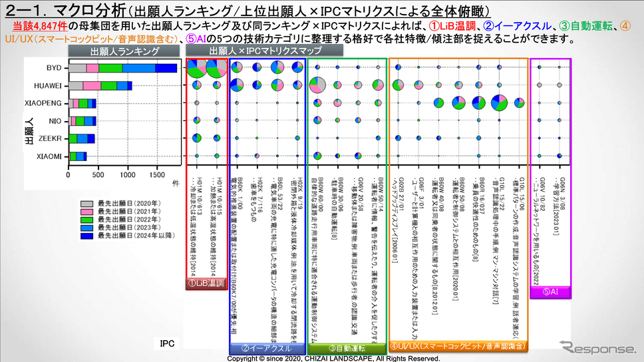644x362 pixels.
Task: Click the HUAWEI ranking bar's pink segment
Action: [92, 85]
